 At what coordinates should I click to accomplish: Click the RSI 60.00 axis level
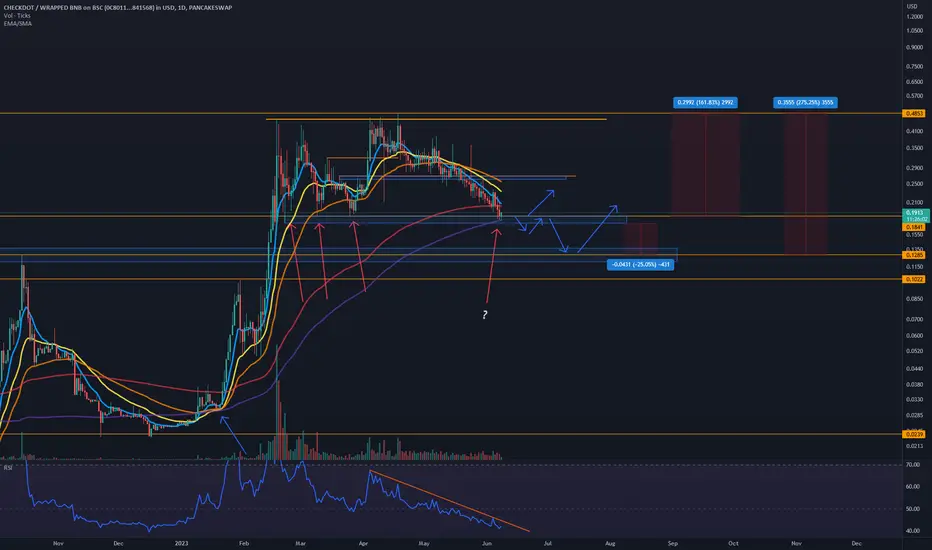click(912, 487)
